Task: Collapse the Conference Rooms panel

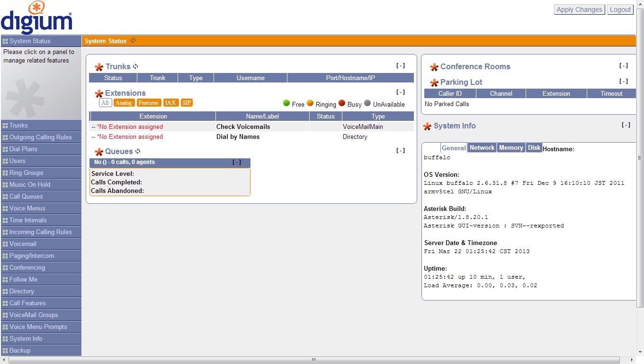Action: click(624, 66)
